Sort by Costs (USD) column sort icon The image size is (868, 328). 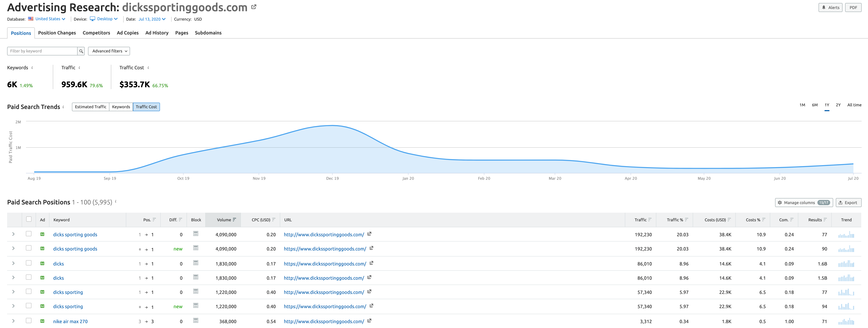coord(729,220)
